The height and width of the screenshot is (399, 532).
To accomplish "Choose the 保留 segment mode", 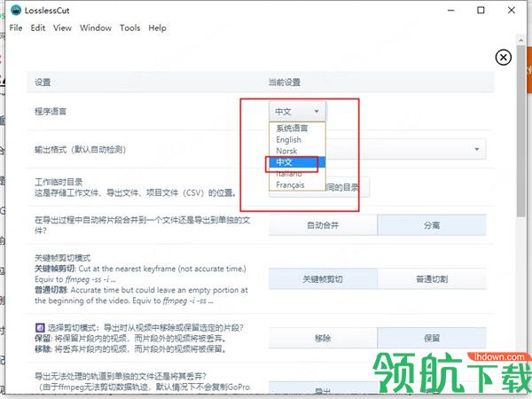I will point(432,338).
